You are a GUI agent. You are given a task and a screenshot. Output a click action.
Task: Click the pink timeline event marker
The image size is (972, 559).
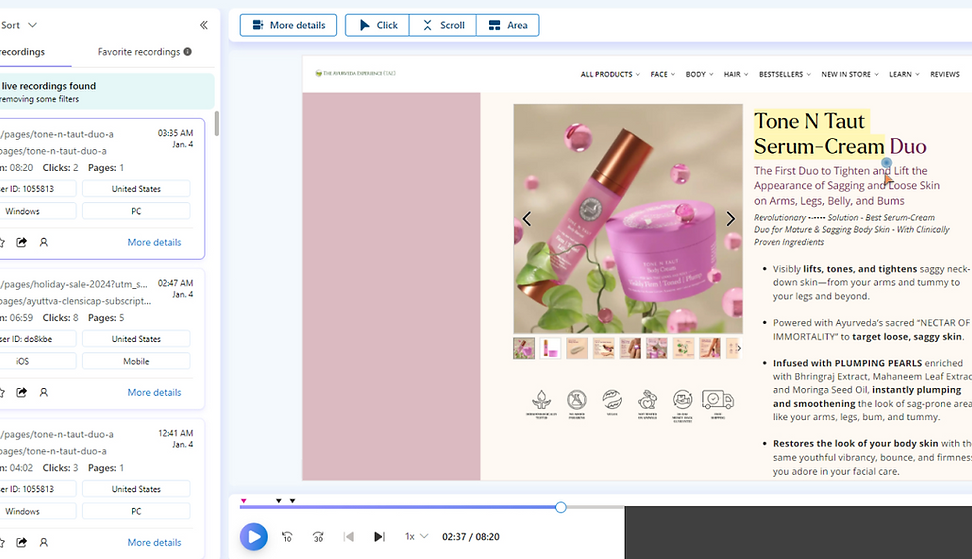(x=244, y=501)
